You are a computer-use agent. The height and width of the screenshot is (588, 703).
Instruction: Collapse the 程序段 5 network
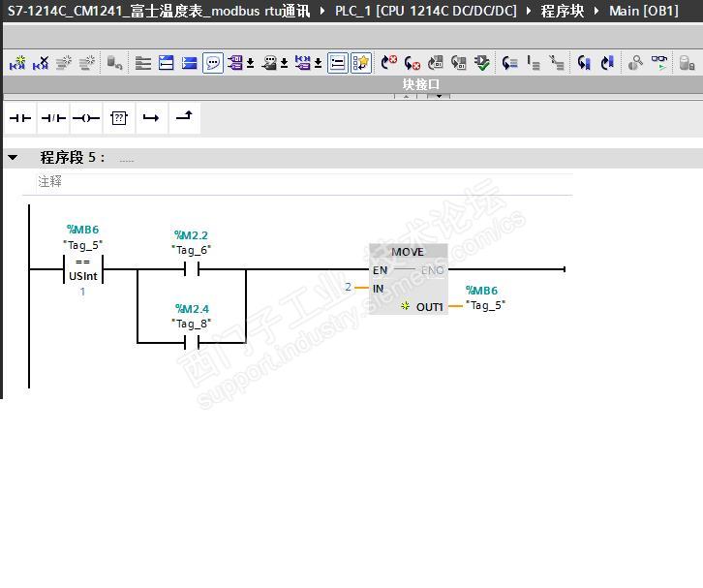[x=13, y=158]
